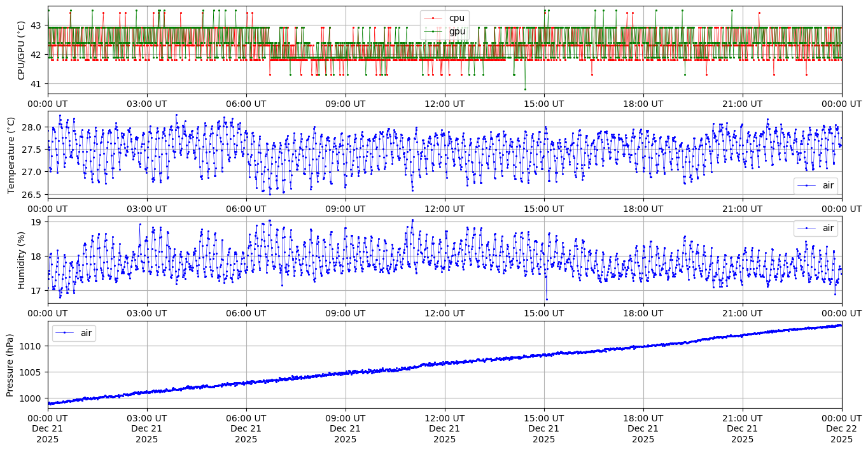Click the 12:00 UT Dec 21 2025 bottom tick label
The height and width of the screenshot is (450, 868).
[444, 429]
